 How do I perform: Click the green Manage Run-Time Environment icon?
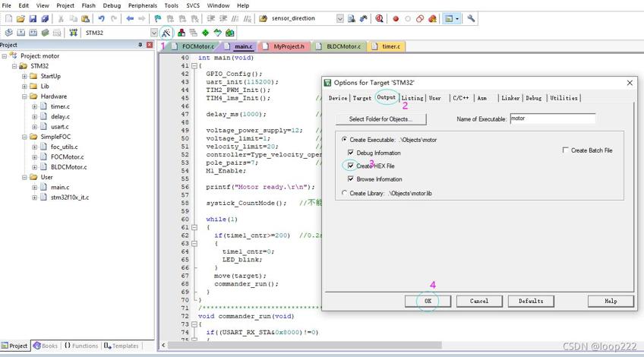click(205, 33)
